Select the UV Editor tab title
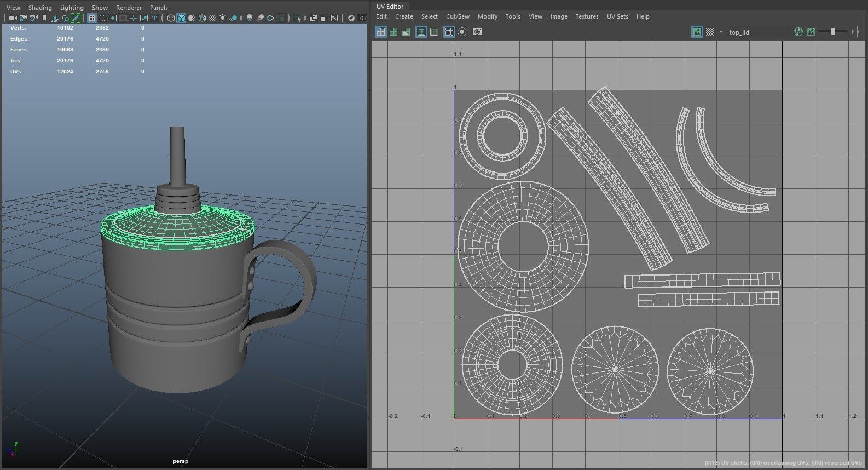 (390, 7)
